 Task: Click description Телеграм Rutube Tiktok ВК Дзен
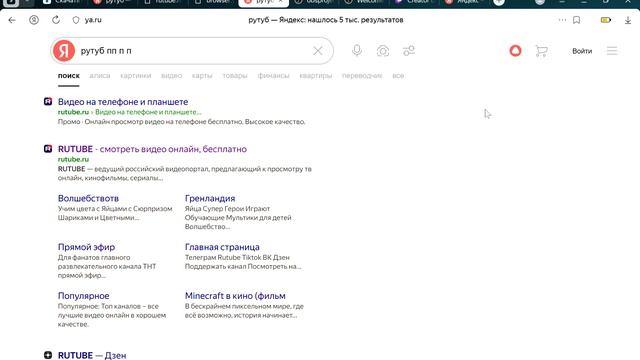coord(243,262)
